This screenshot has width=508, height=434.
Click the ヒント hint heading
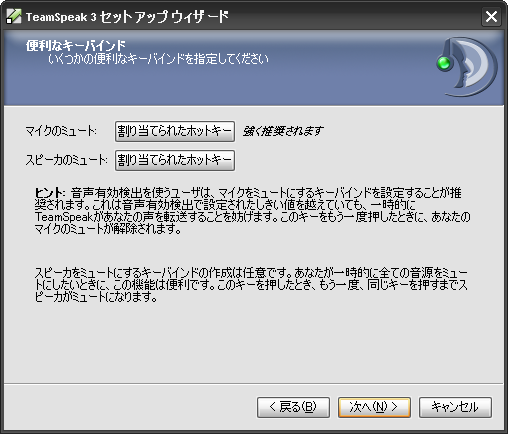click(49, 193)
